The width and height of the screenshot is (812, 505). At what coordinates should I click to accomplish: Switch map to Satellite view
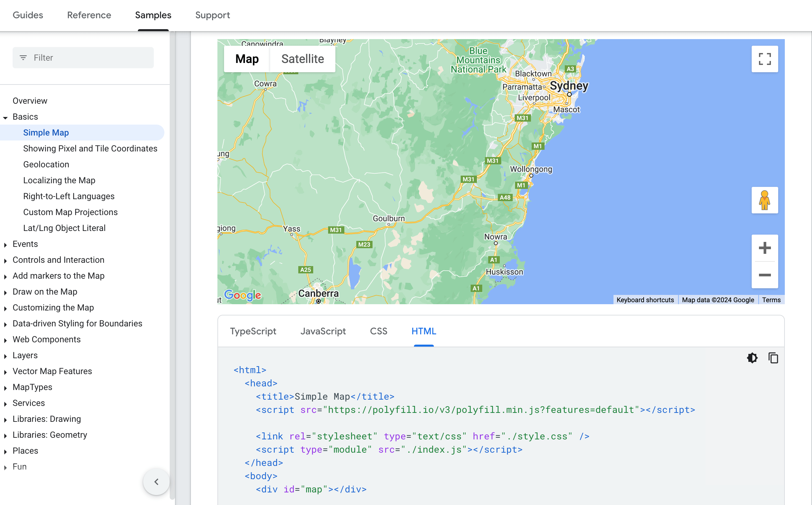tap(302, 59)
